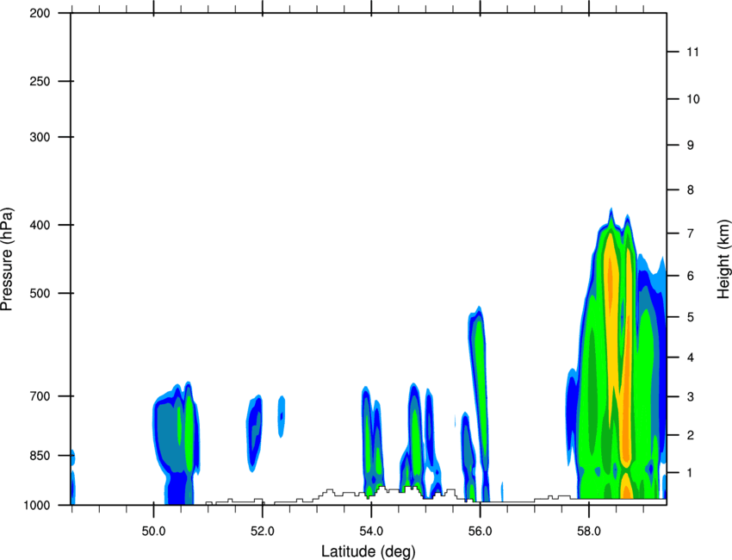The image size is (732, 560).
Task: Pick the 8 km height label
Action: (691, 190)
